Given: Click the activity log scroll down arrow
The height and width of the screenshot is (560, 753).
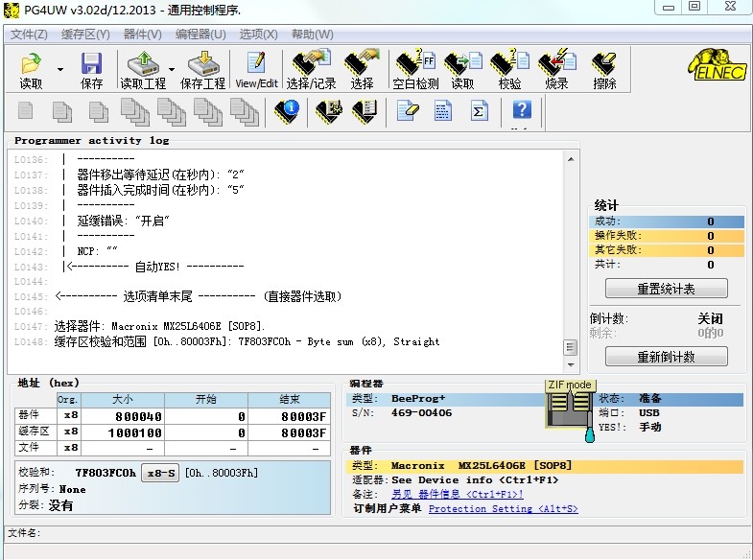Looking at the screenshot, I should point(571,365).
